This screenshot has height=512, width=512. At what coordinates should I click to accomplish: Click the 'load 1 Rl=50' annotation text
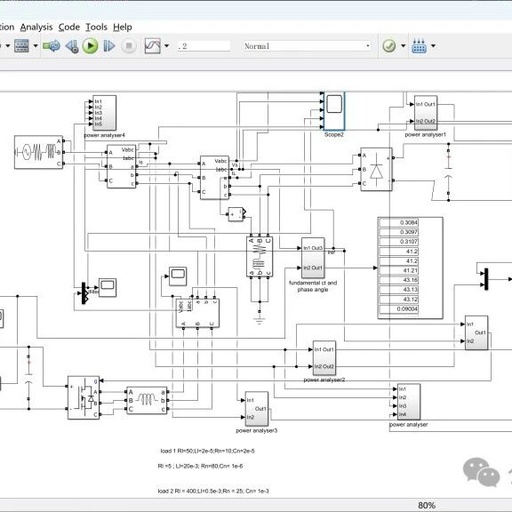click(x=208, y=451)
